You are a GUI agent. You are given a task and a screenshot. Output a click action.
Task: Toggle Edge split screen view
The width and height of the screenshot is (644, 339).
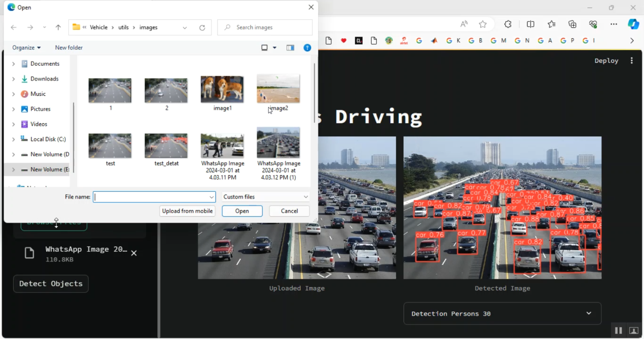(531, 24)
